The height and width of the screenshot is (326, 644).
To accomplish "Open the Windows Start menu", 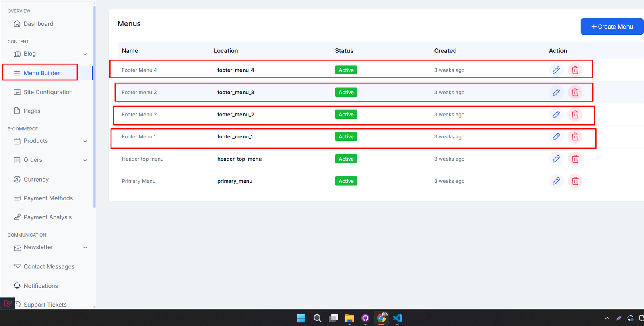I will point(301,318).
